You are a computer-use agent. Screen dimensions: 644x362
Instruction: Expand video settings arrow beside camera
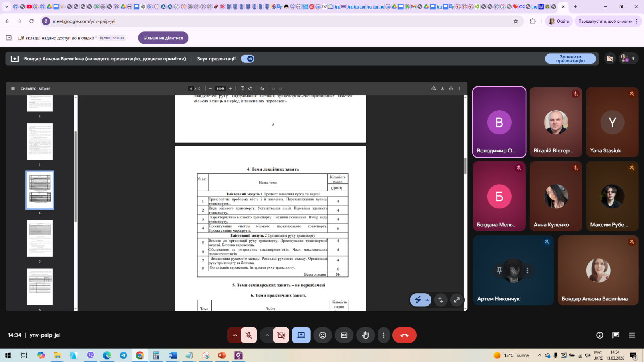tap(267, 335)
